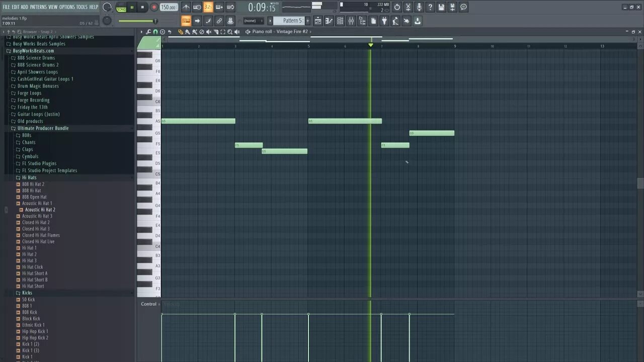Select the Draw pencil tool in piano roll
This screenshot has width=644, height=362.
point(180,32)
